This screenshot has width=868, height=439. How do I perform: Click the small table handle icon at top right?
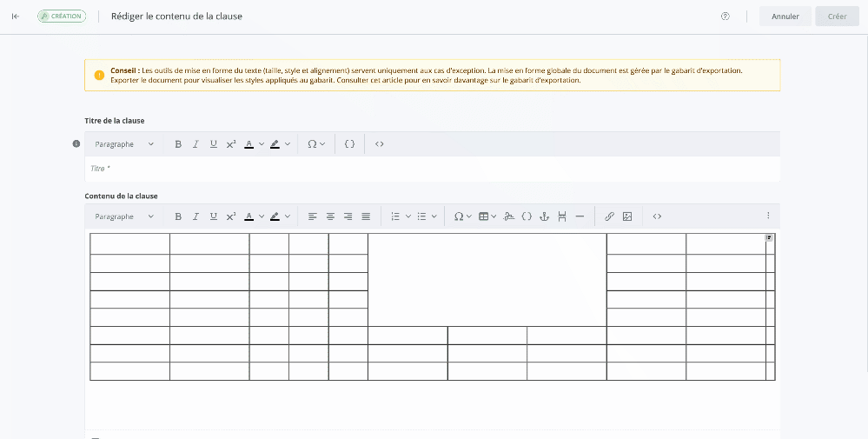[770, 237]
